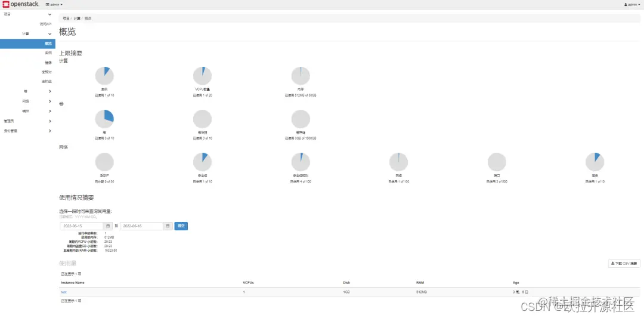Click 计算 in the breadcrumb
Screen dimensions: 644x318
pos(77,18)
